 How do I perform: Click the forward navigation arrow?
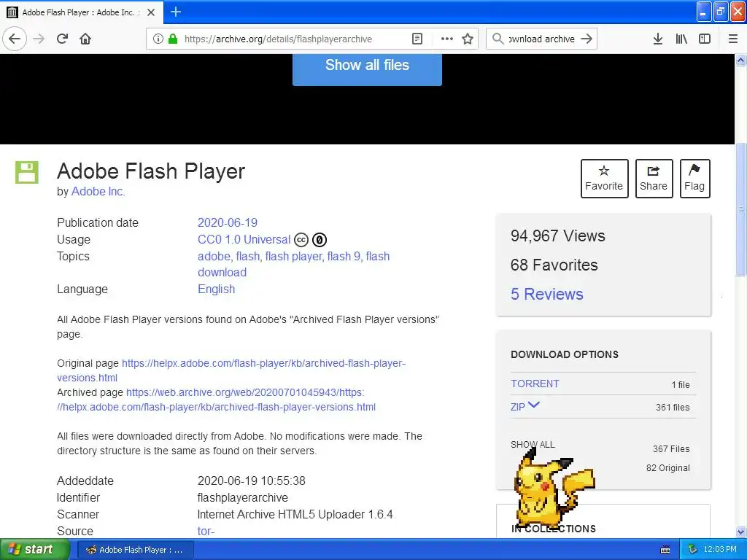pyautogui.click(x=39, y=39)
